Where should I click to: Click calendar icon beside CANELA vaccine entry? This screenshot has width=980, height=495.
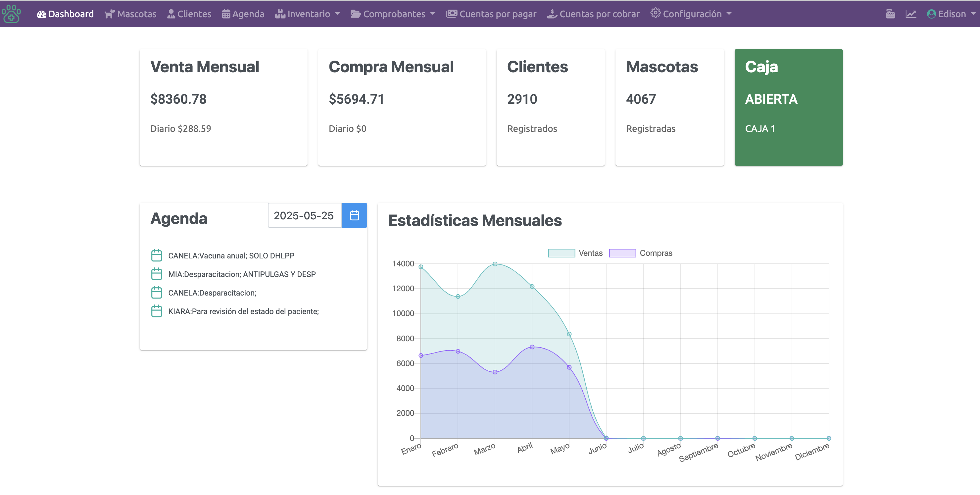(x=156, y=255)
